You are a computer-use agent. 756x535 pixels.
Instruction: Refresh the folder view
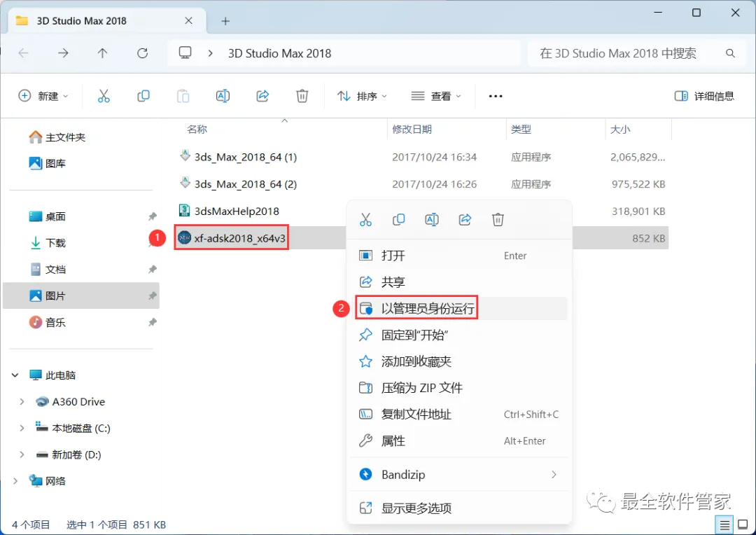pyautogui.click(x=142, y=53)
